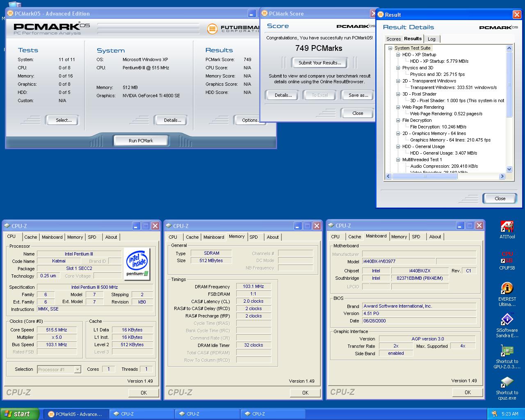Collapse the HDD - XP Startup node

point(398,55)
